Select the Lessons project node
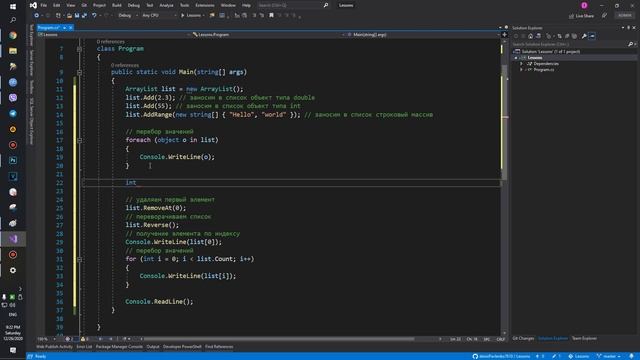 coord(535,58)
